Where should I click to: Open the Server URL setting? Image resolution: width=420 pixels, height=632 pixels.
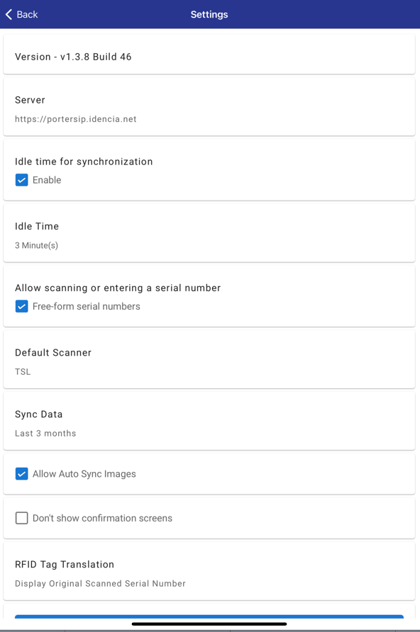coord(209,108)
